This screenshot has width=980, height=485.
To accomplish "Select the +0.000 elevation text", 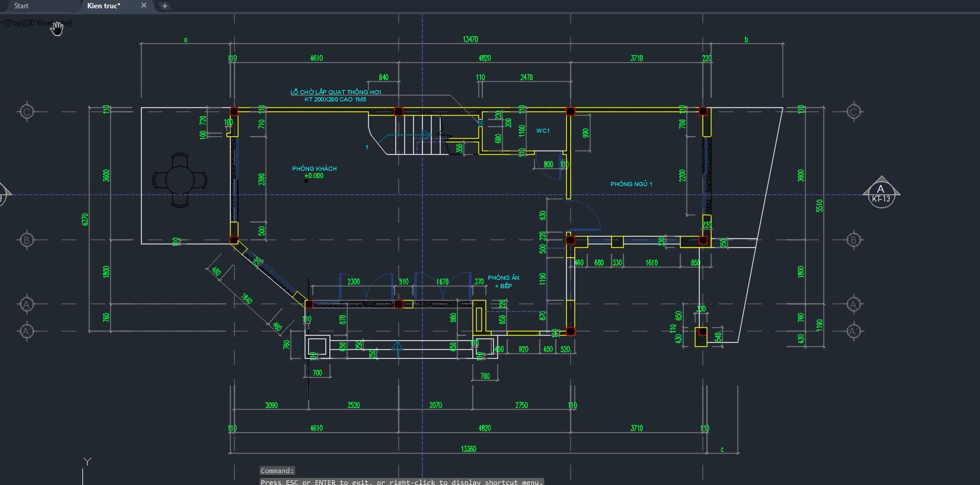I will tap(314, 176).
